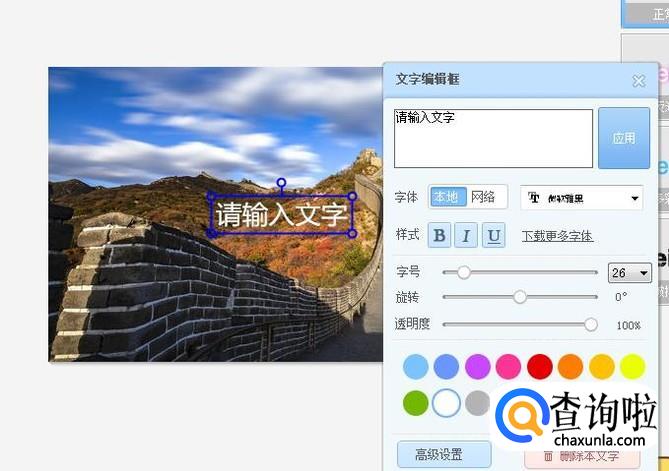669x471 pixels.
Task: Click trash icon on 删除本文字 button
Action: click(548, 457)
